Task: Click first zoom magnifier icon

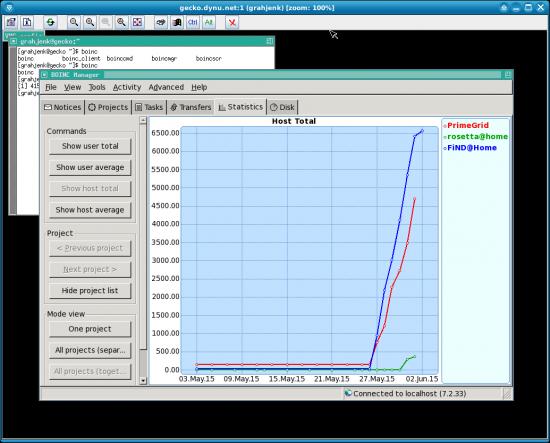Action: pos(74,22)
